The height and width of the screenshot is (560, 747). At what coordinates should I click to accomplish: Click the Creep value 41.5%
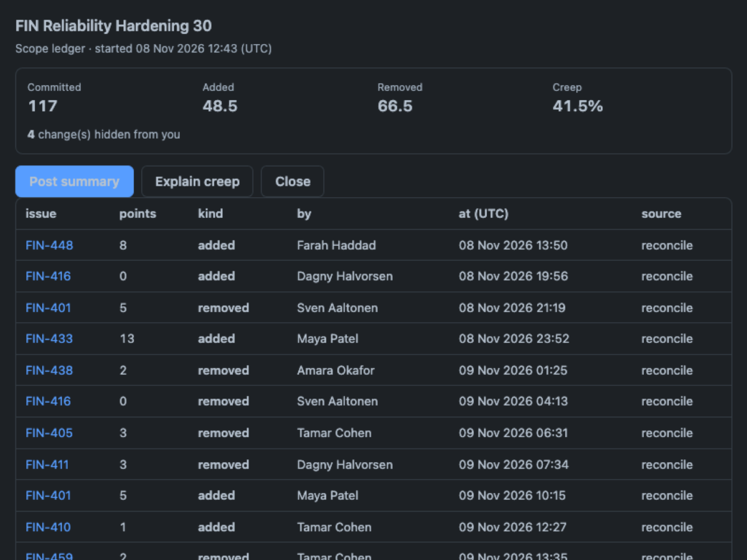pos(578,106)
